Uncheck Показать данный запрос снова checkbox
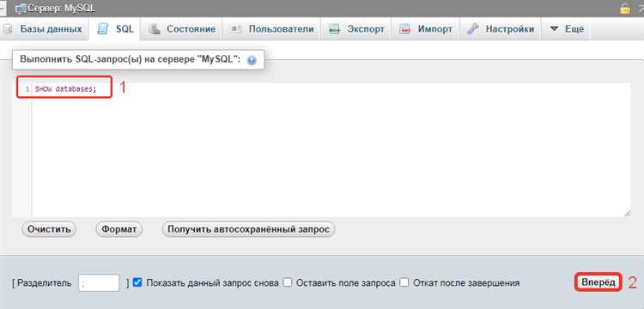The image size is (644, 309). coord(137,282)
